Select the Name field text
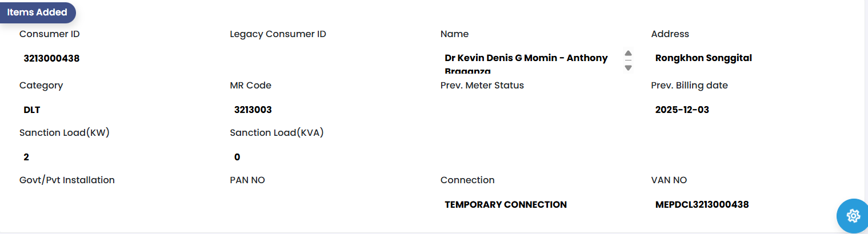Screen dimensions: 868x234 [x=526, y=58]
